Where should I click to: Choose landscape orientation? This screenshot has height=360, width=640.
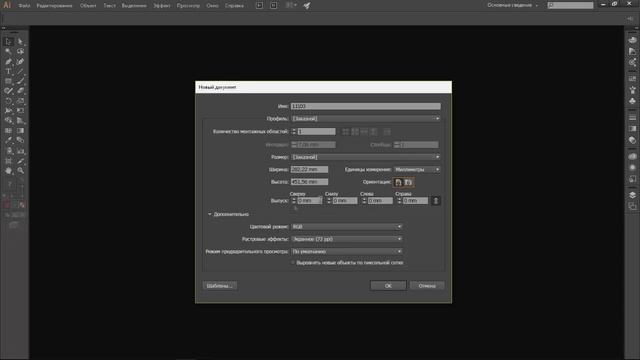tap(409, 182)
